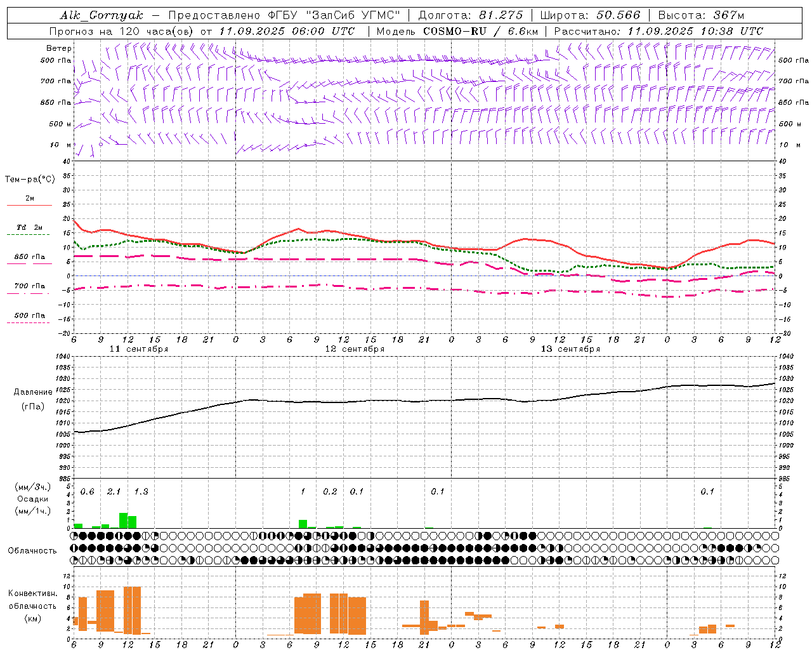Click the red 2м legend line sample
Viewport: 812px width, 650px height.
click(x=30, y=205)
